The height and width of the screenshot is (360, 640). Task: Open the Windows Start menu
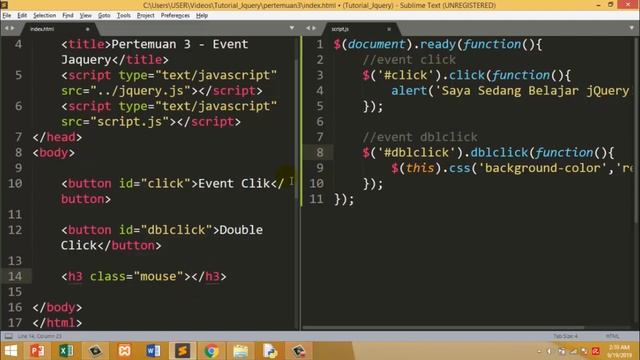(x=11, y=351)
